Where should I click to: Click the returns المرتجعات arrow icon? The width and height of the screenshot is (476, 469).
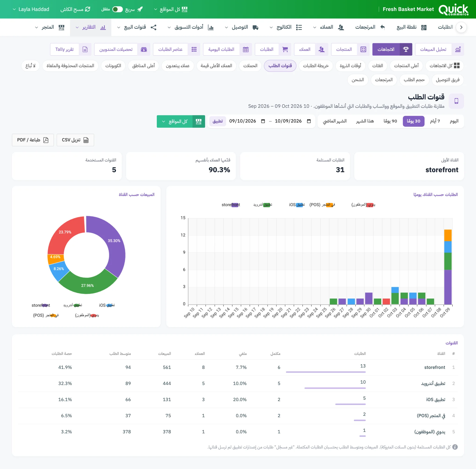[x=382, y=27]
